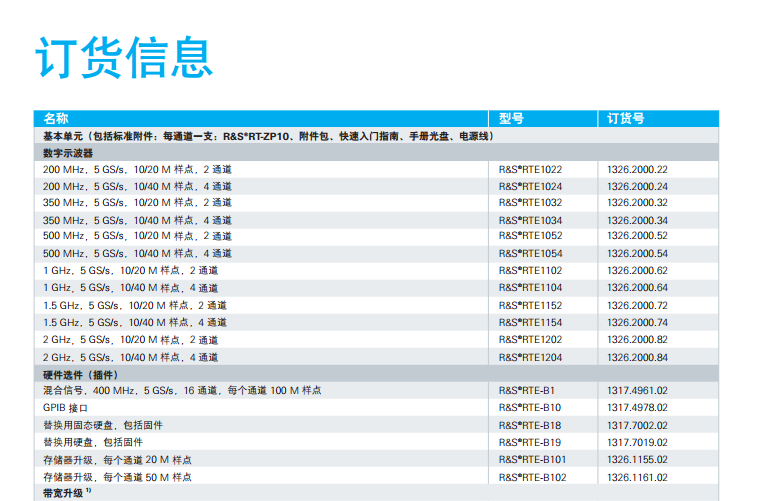Select description 350 MHz 10/20 M 样点 2 通道
This screenshot has width=783, height=501.
pos(137,203)
